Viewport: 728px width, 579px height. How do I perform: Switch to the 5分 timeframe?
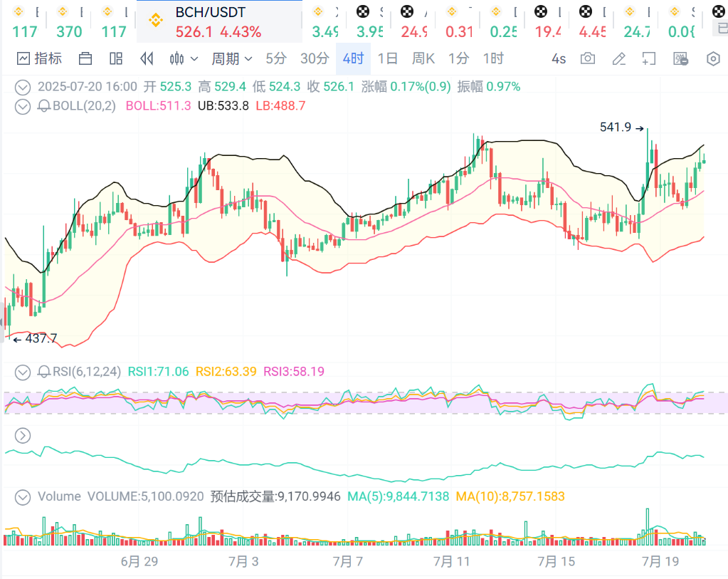pos(276,58)
